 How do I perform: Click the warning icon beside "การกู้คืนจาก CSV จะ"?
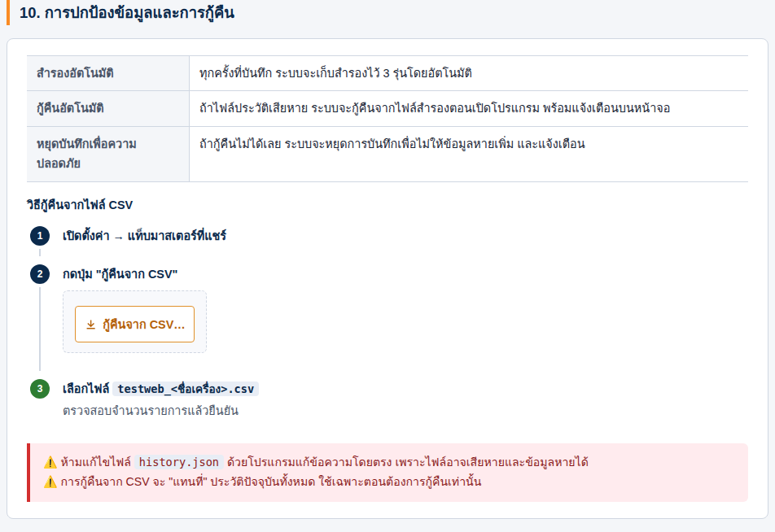tap(50, 482)
